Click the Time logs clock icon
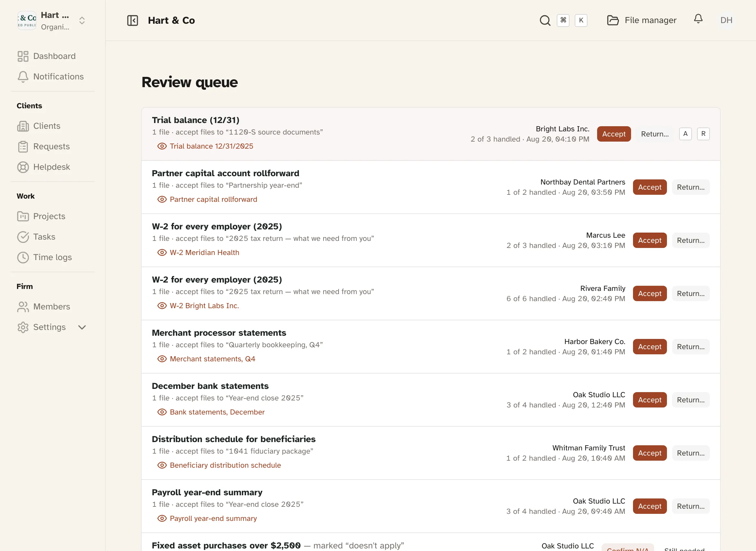This screenshot has width=756, height=551. coord(23,257)
